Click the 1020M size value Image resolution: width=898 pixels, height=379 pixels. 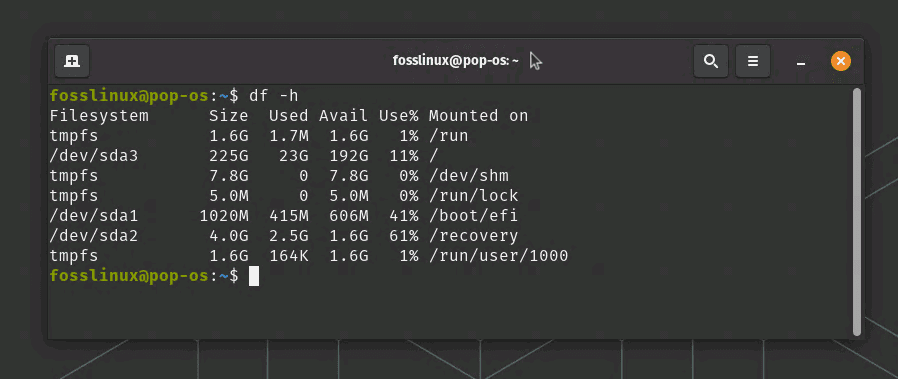pyautogui.click(x=224, y=216)
